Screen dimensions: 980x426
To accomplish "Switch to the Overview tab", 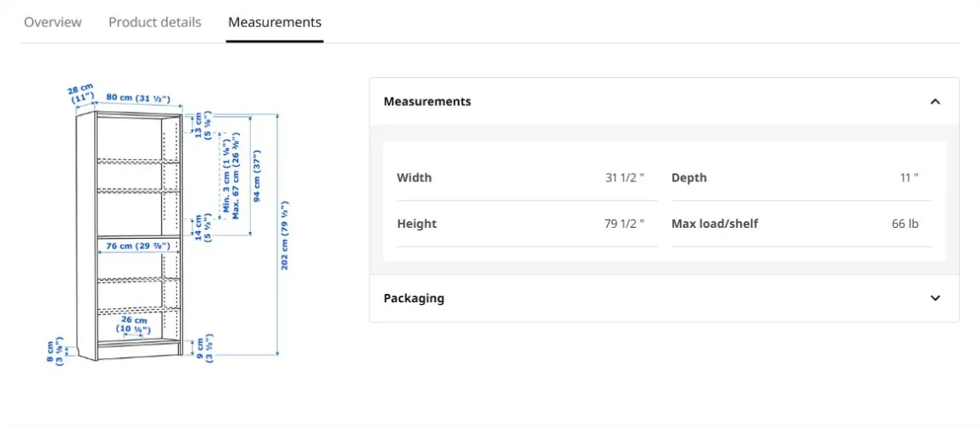I will [53, 23].
